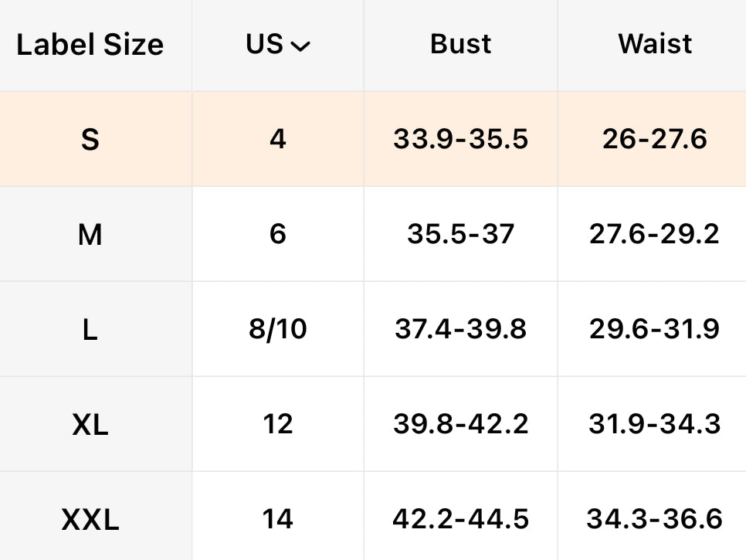746x560 pixels.
Task: Select the L label size row
Action: [x=90, y=330]
